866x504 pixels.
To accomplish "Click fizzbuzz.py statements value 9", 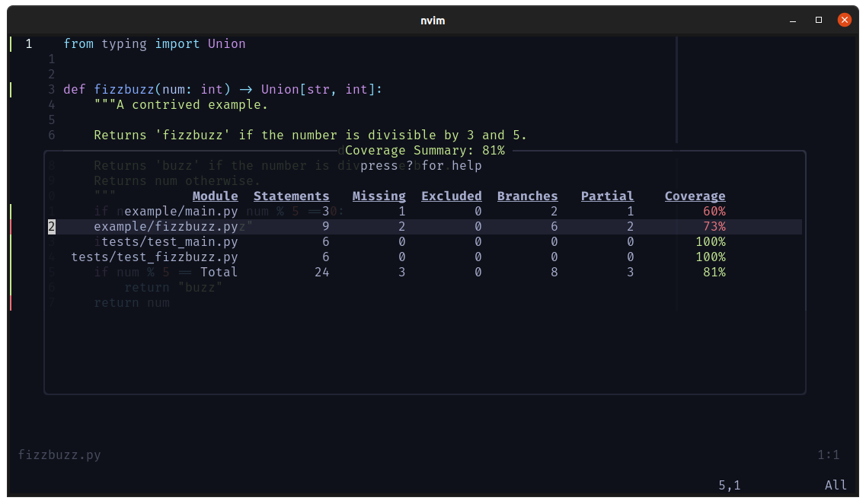I will point(326,227).
